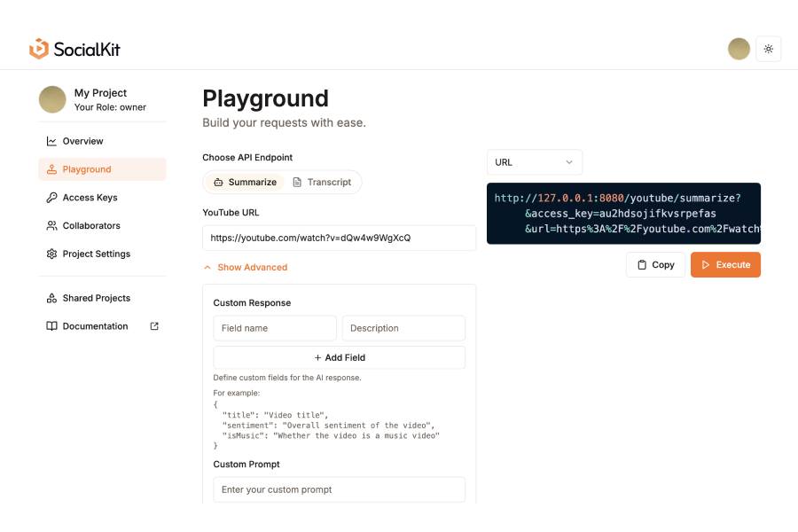
Task: Click the Overview chart icon
Action: [x=51, y=141]
